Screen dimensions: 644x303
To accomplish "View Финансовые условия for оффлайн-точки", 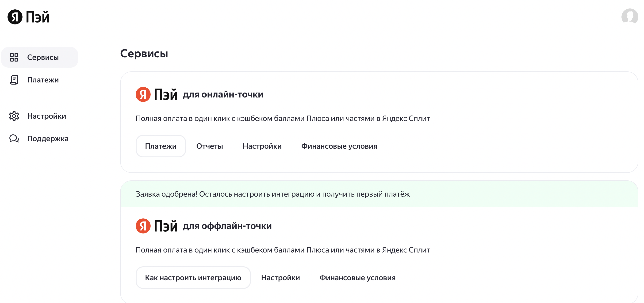I will coord(357,278).
